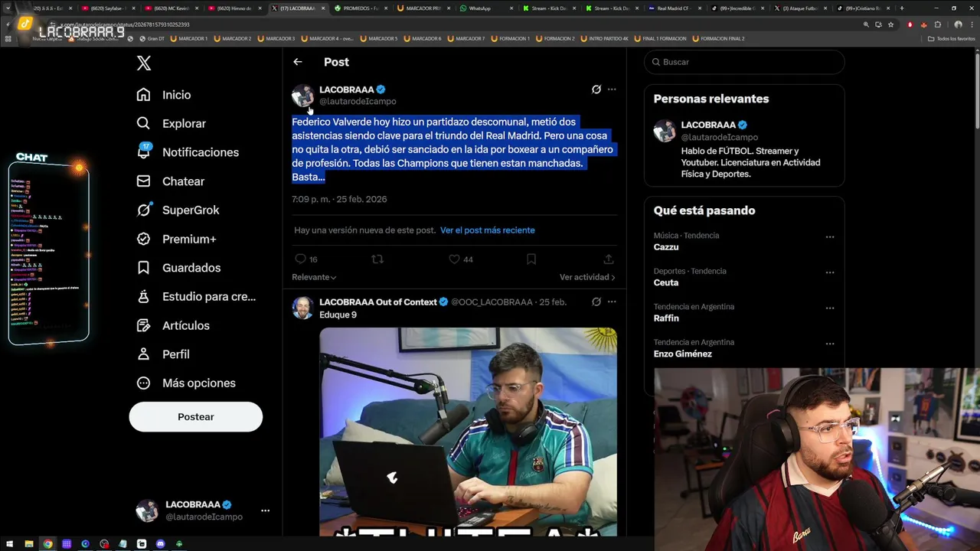Click the post timestamp 7:09 p. m. · 25 feb. 2026

pyautogui.click(x=339, y=199)
